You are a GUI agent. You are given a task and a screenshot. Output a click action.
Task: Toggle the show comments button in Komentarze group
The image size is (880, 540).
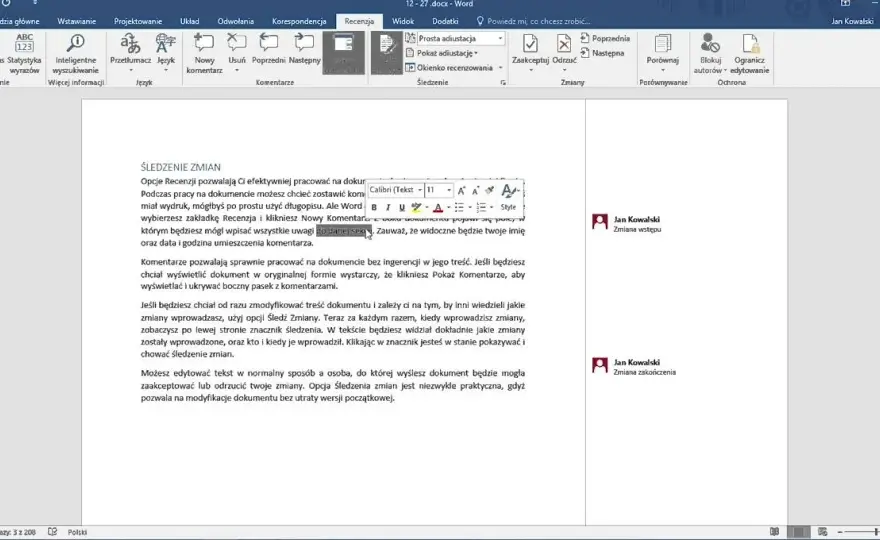[343, 53]
